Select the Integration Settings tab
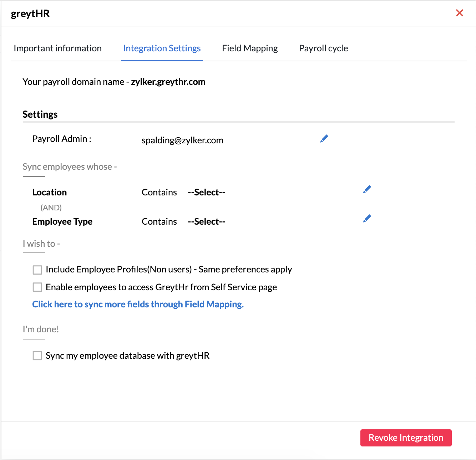 tap(162, 48)
